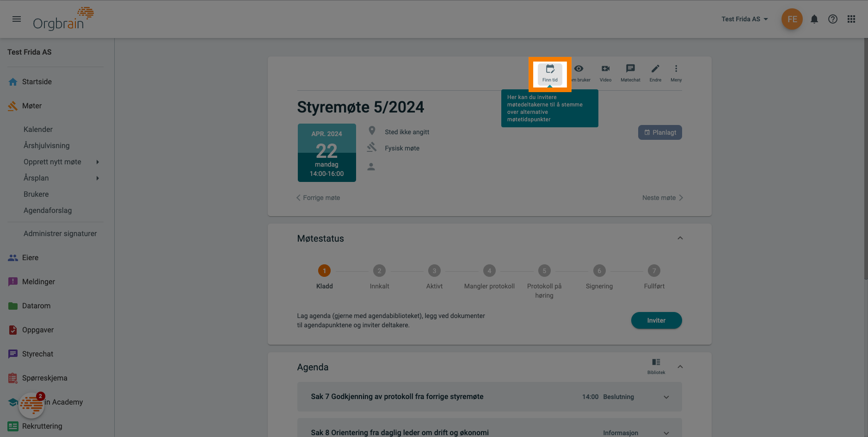Expand the Opprett nytt møte submenu arrow
868x437 pixels.
click(98, 162)
